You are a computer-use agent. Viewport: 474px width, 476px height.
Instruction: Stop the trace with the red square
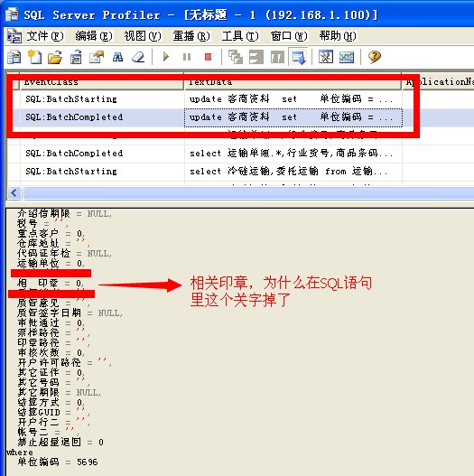pos(208,57)
